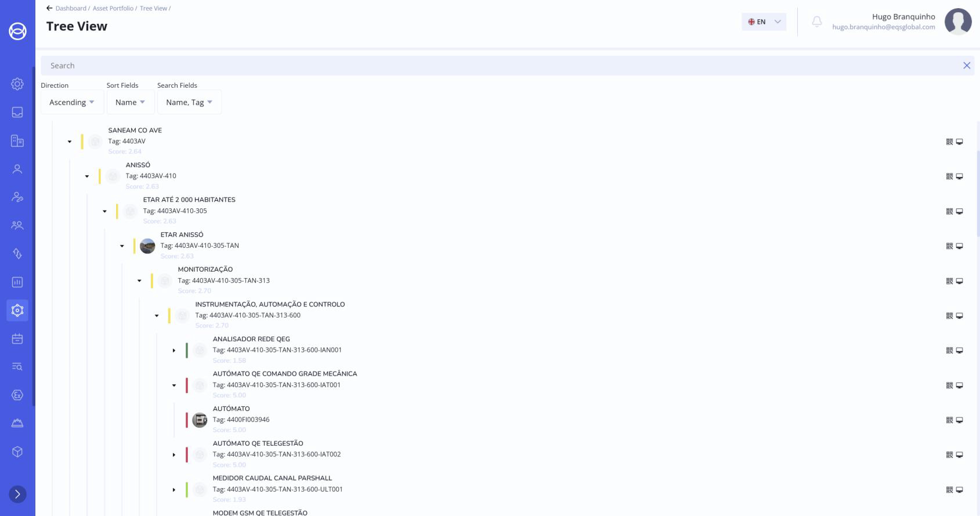Image resolution: width=980 pixels, height=516 pixels.
Task: Click the calendar icon in the sidebar
Action: pos(17,338)
